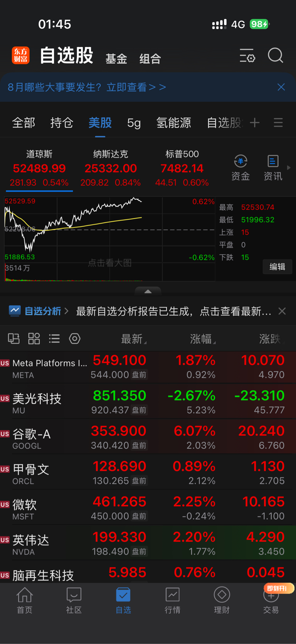Open the 微软 MSFT row
The height and width of the screenshot is (644, 296).
[148, 508]
